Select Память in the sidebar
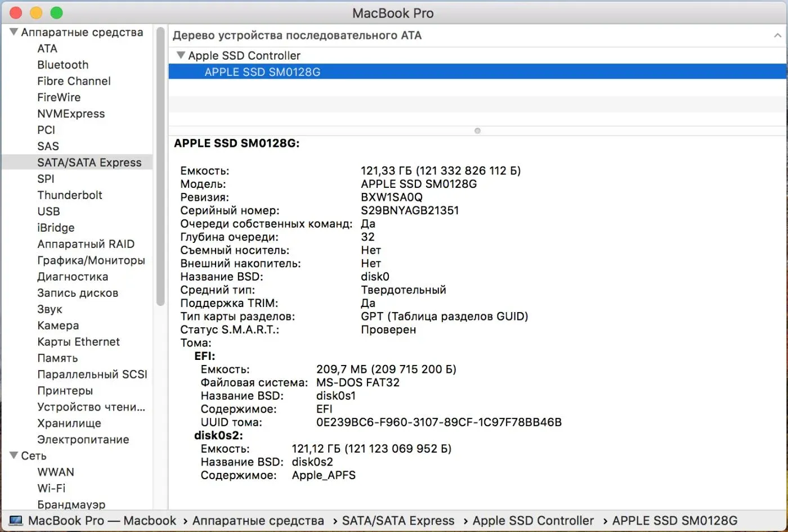This screenshot has width=788, height=532. (x=57, y=358)
